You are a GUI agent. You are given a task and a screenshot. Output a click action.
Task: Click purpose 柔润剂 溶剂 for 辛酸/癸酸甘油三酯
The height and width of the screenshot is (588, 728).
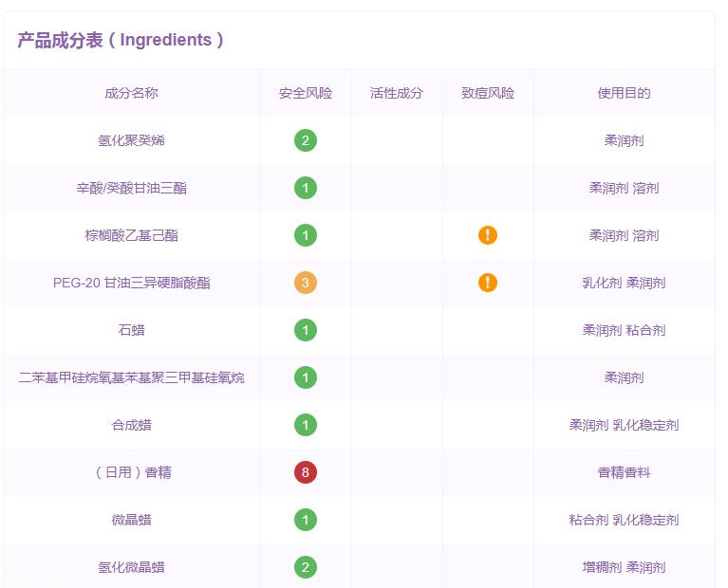[624, 188]
